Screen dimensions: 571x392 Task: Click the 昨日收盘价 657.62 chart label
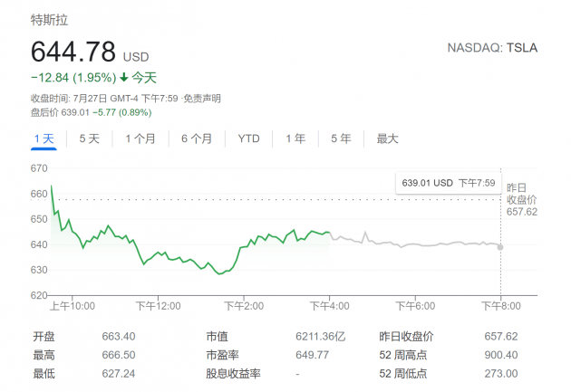point(522,200)
